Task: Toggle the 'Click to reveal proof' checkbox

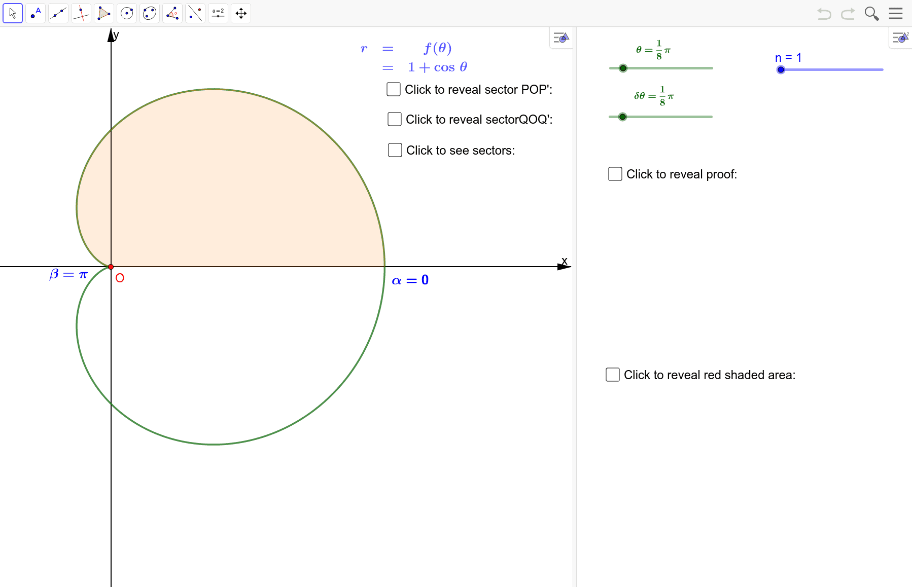Action: tap(615, 174)
